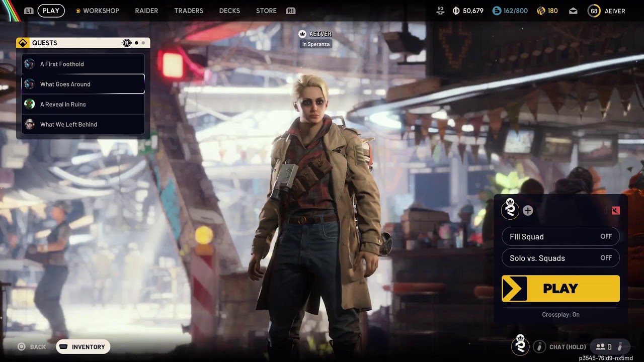Click the A First Foothold quest icon

coord(30,64)
